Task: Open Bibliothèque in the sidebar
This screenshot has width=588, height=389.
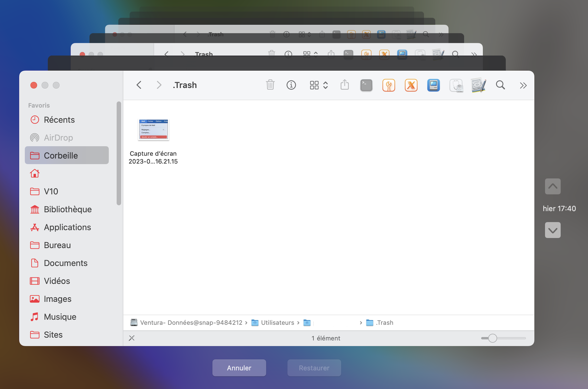Action: tap(67, 209)
